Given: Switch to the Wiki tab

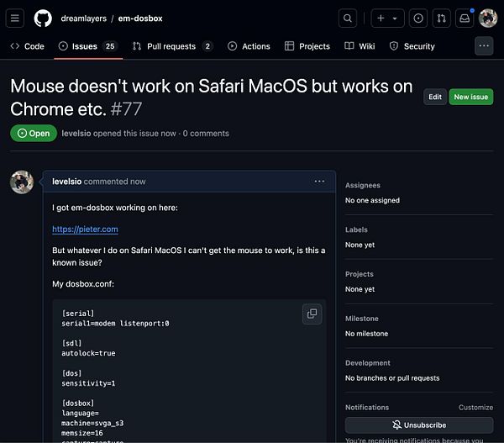Looking at the screenshot, I should pos(360,46).
